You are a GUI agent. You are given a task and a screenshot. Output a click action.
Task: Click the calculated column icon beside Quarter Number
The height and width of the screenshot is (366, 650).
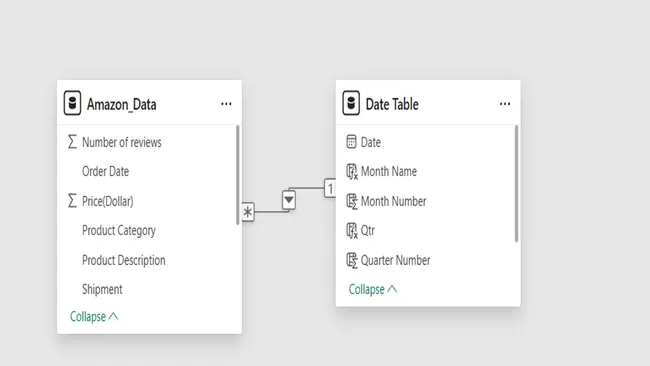pyautogui.click(x=352, y=260)
